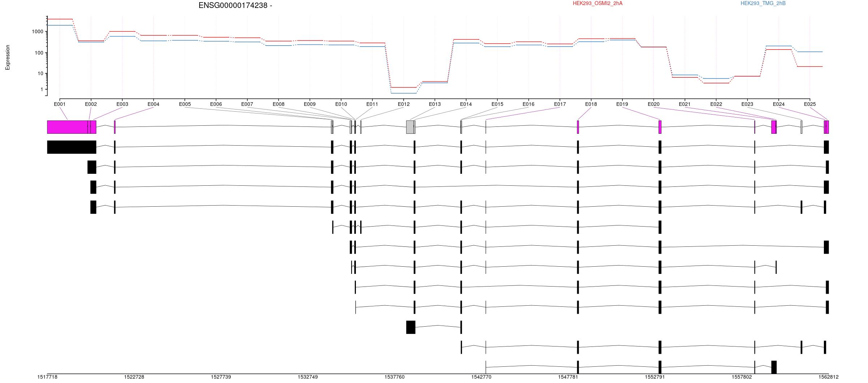The width and height of the screenshot is (868, 383).
Task: Click genomic coordinate 1542770
Action: click(x=481, y=377)
